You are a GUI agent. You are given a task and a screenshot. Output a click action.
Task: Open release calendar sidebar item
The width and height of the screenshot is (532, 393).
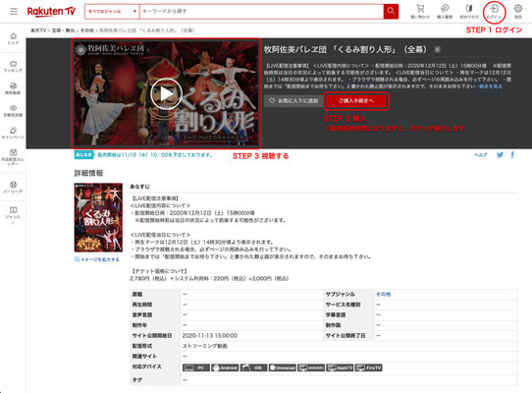click(13, 157)
